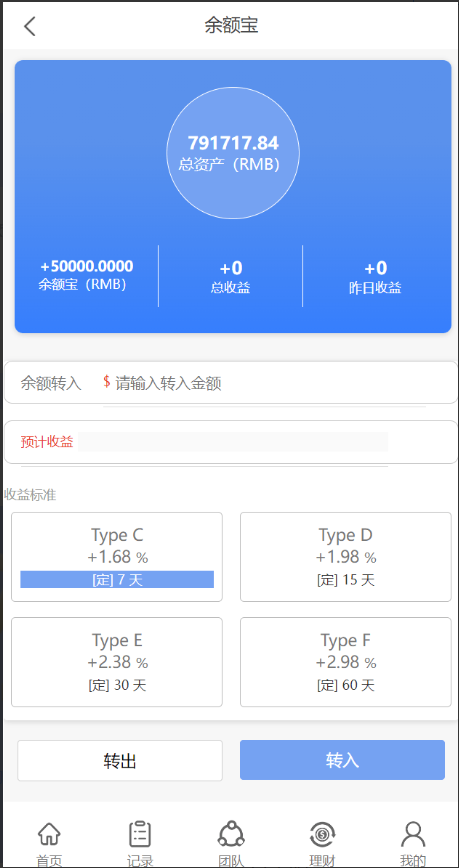This screenshot has width=459, height=868.
Task: Open the 团队 team icon
Action: pyautogui.click(x=231, y=834)
